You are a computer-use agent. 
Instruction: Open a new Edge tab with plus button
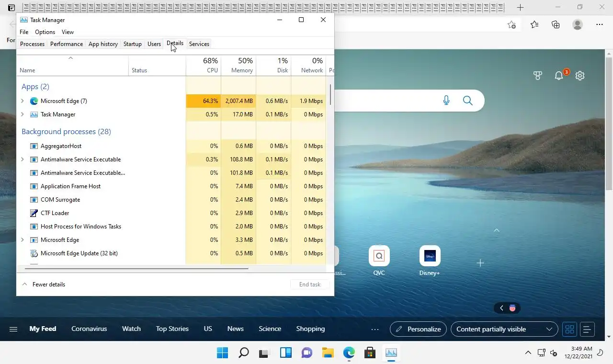pos(520,7)
